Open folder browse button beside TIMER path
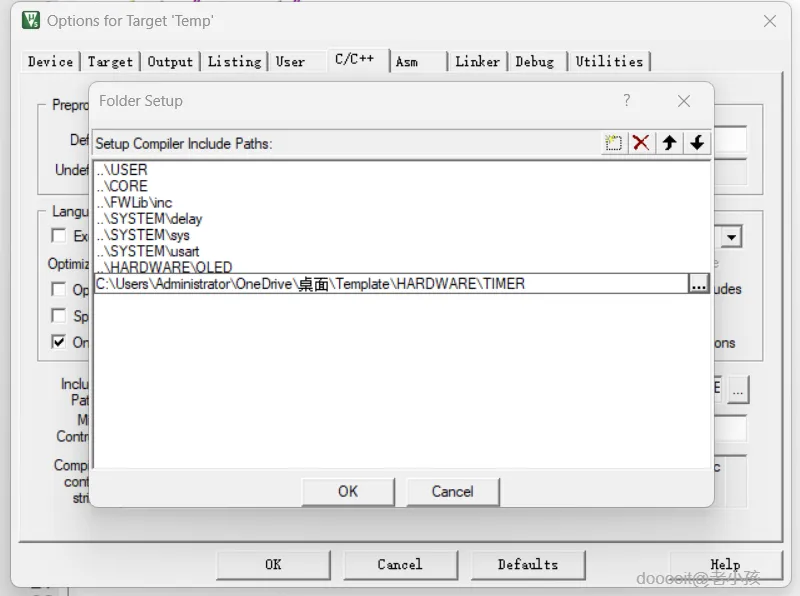Image resolution: width=800 pixels, height=596 pixels. pos(698,284)
